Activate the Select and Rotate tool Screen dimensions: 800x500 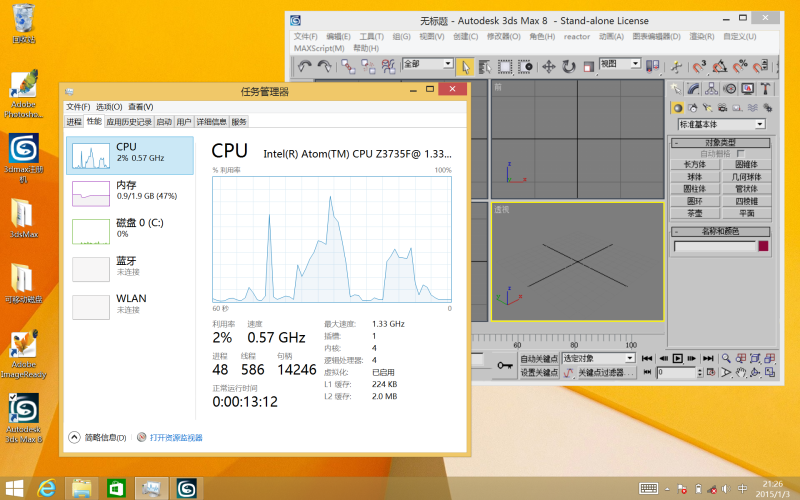(x=568, y=66)
